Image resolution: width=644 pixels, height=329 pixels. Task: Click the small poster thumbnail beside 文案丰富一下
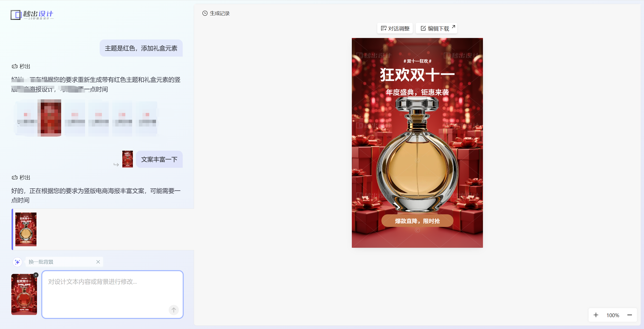(x=128, y=159)
